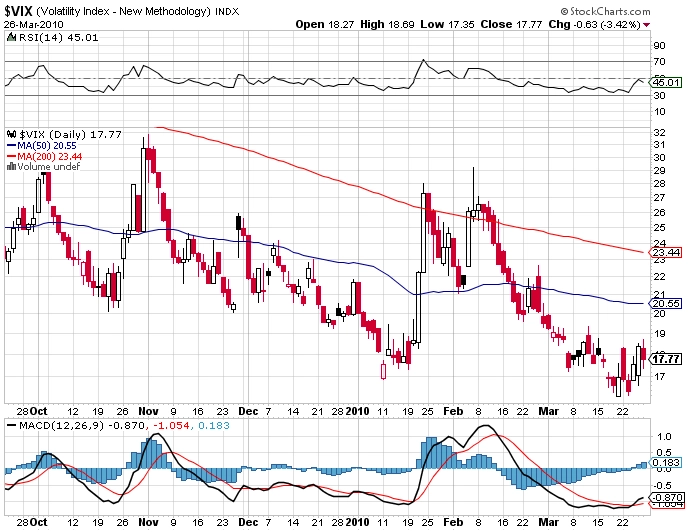This screenshot has height=532, width=688.
Task: Click the 26-Mar-2010 date text
Action: (x=34, y=25)
